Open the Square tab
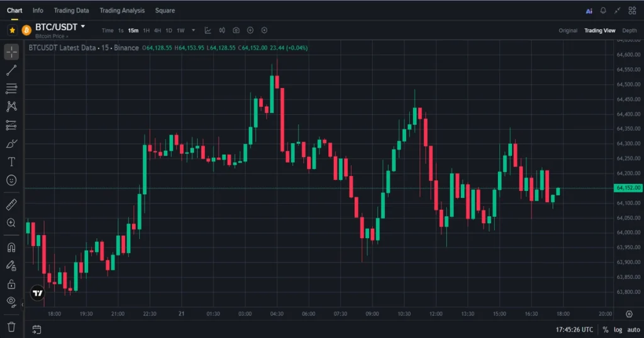644x338 pixels. pyautogui.click(x=165, y=10)
